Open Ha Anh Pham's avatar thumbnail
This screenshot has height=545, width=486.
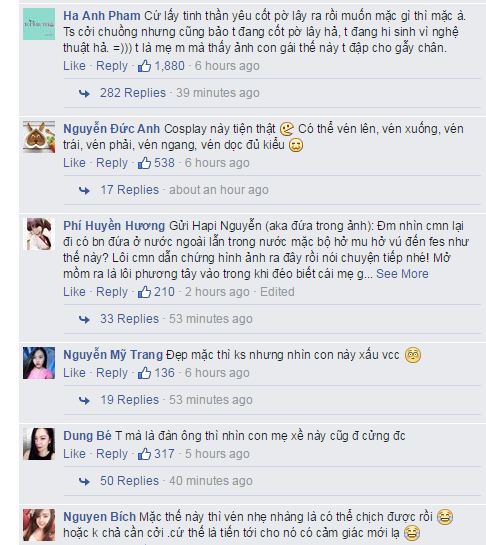[x=39, y=24]
